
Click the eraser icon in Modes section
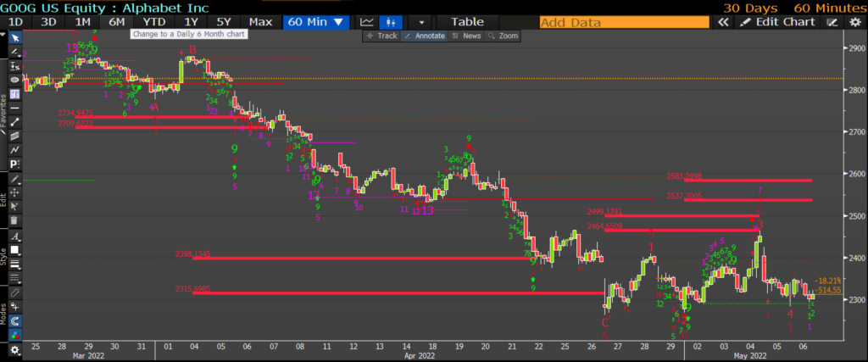click(x=15, y=292)
